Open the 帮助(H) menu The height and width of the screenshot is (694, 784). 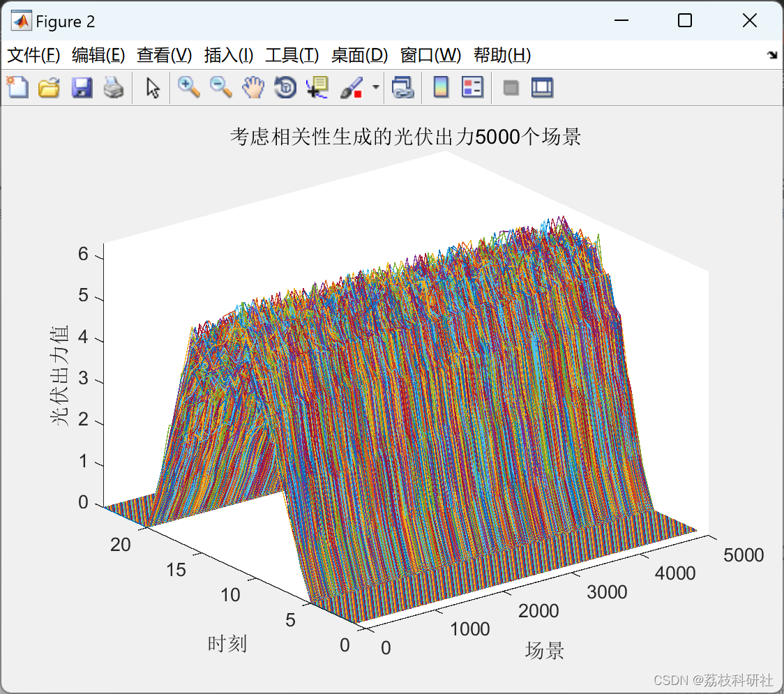(x=502, y=54)
